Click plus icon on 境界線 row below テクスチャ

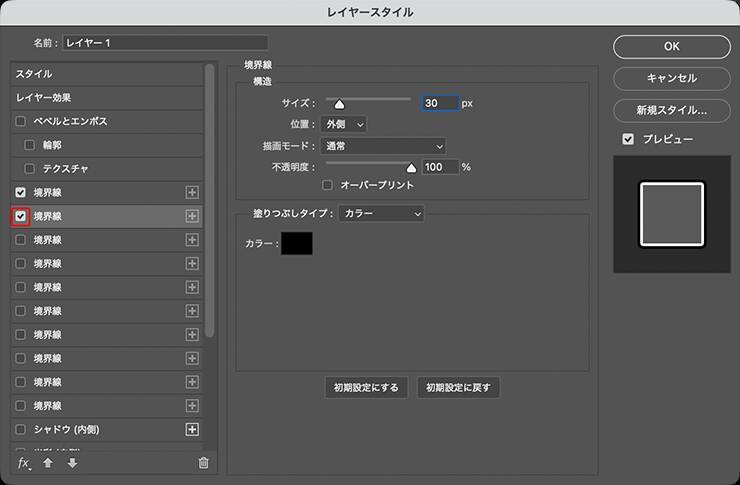click(192, 192)
